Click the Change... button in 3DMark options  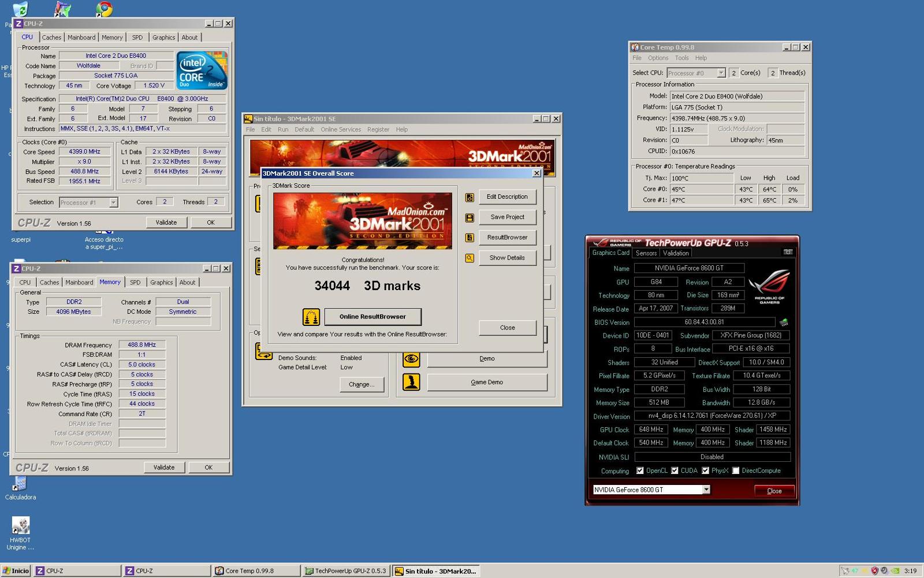click(x=362, y=384)
